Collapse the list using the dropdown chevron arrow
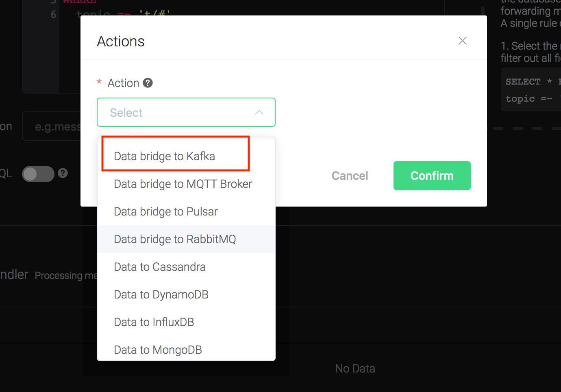This screenshot has height=392, width=561. click(x=259, y=113)
